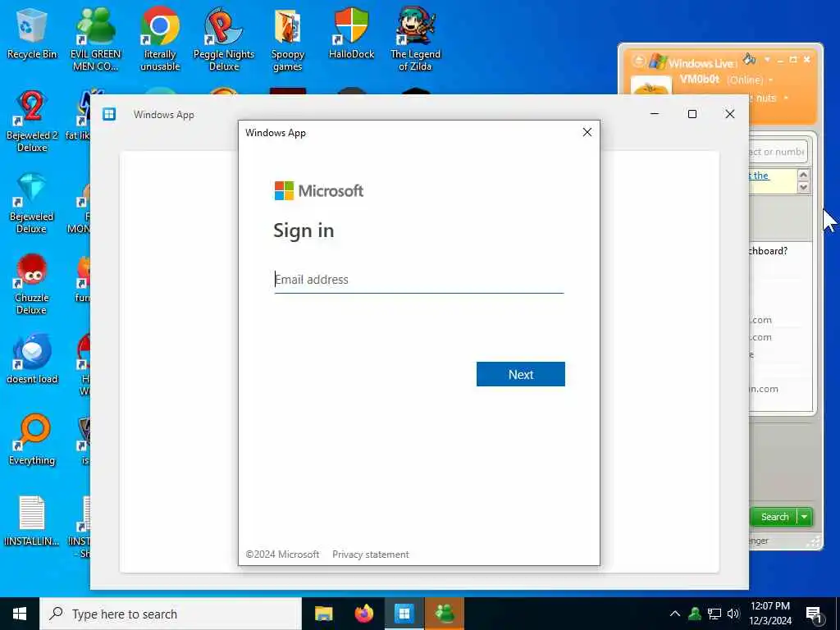
Task: Open the 'literally unusable' Chrome shortcut
Action: (160, 39)
